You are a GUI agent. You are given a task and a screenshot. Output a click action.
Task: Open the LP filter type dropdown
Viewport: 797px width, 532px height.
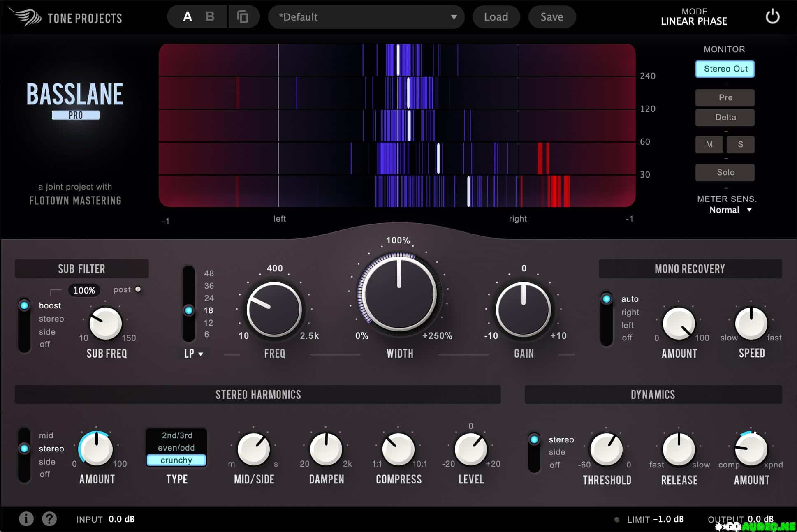coord(193,354)
